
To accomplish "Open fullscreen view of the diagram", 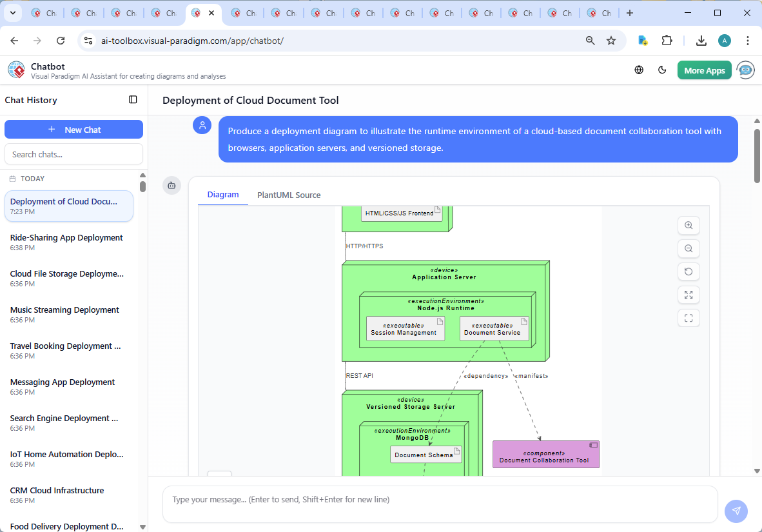I will pos(689,318).
